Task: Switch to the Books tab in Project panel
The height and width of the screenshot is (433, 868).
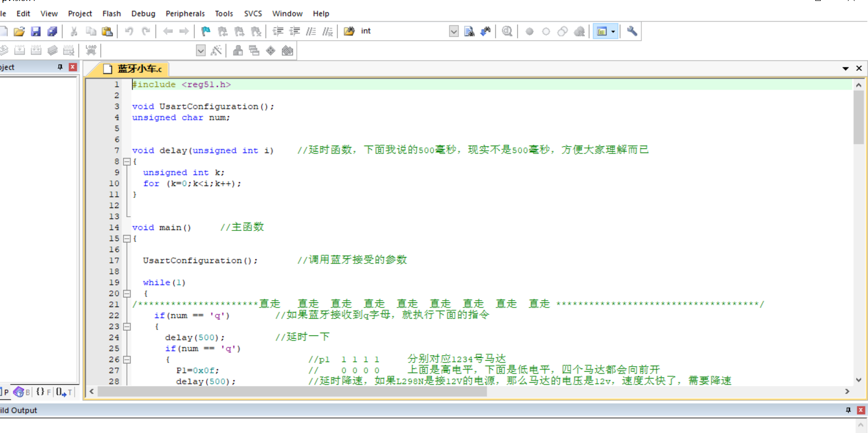Action: (21, 392)
